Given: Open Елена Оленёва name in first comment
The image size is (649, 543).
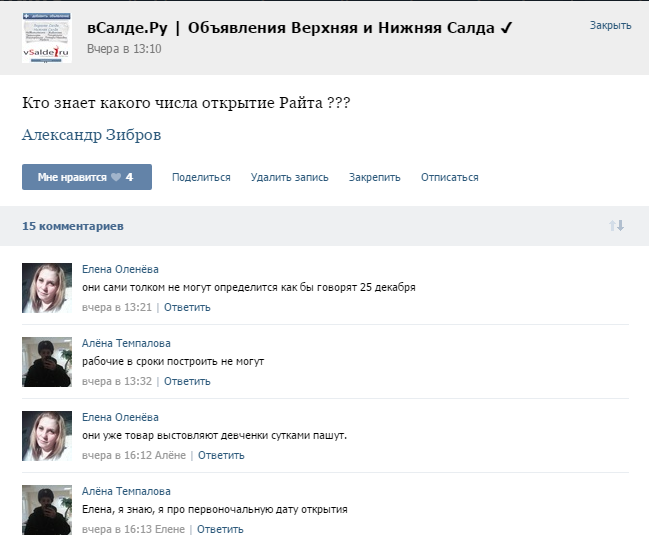Looking at the screenshot, I should click(120, 269).
